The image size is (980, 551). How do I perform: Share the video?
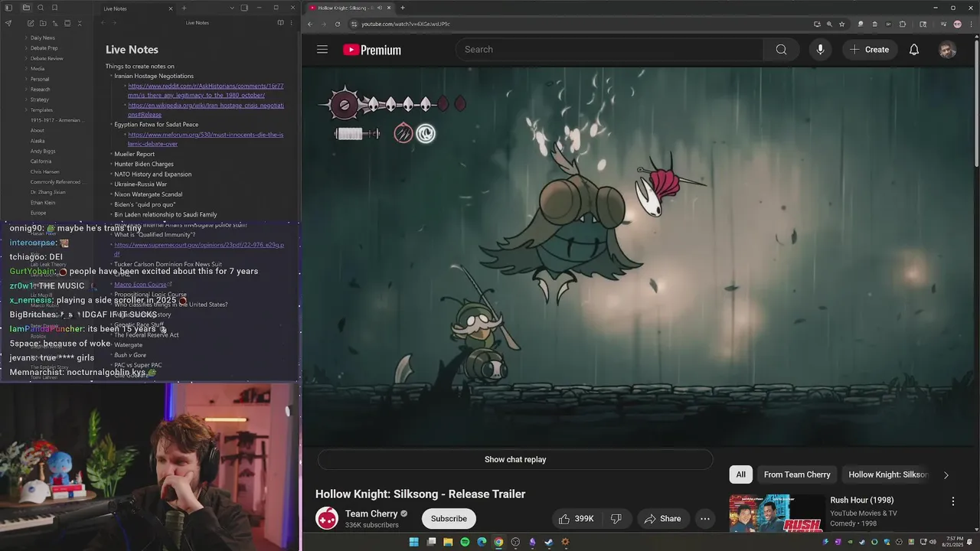pos(663,519)
